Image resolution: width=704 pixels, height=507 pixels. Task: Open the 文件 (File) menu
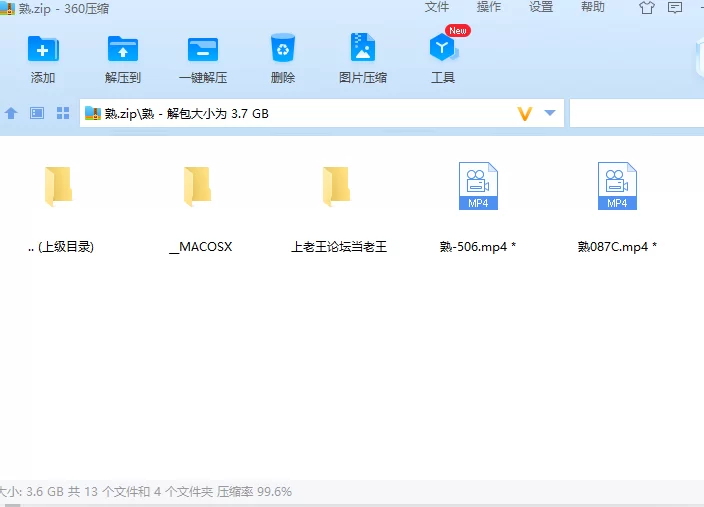coord(437,7)
